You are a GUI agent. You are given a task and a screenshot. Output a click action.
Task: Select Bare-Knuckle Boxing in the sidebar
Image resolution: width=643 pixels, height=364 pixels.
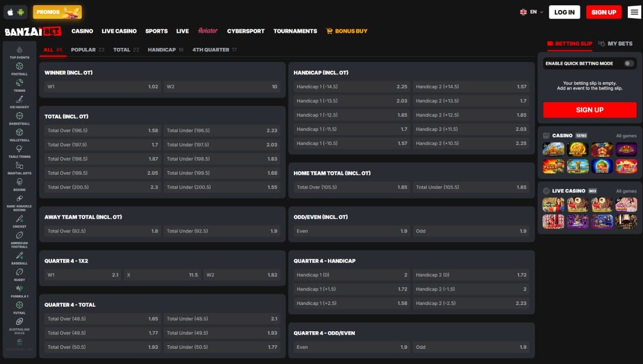pyautogui.click(x=19, y=203)
